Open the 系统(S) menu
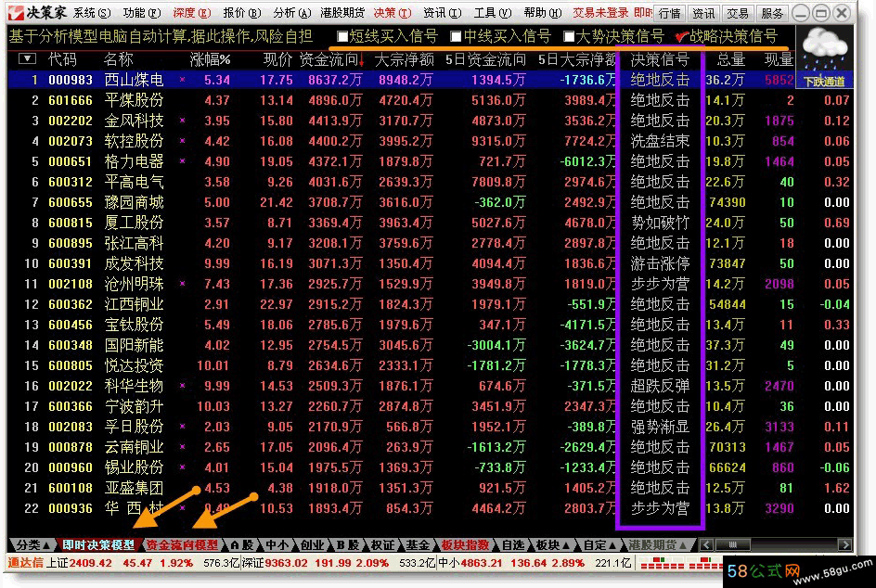876x588 pixels. [92, 12]
